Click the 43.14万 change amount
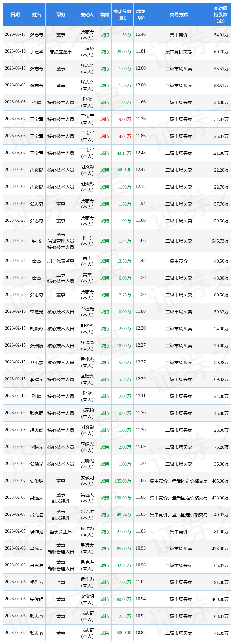Viewport: 231px width, 644px height. point(124,153)
